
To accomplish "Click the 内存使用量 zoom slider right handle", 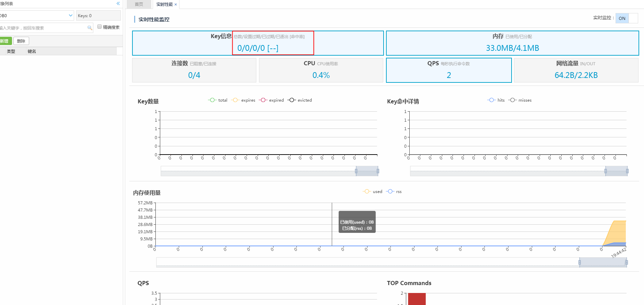I will click(627, 262).
